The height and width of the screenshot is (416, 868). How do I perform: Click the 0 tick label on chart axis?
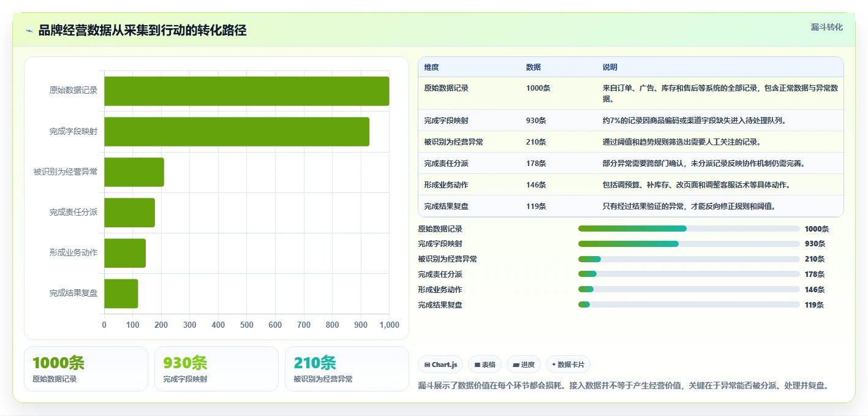(x=104, y=325)
